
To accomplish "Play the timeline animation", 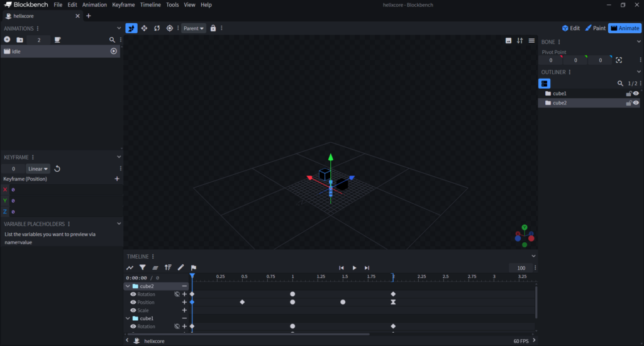I will tap(354, 268).
